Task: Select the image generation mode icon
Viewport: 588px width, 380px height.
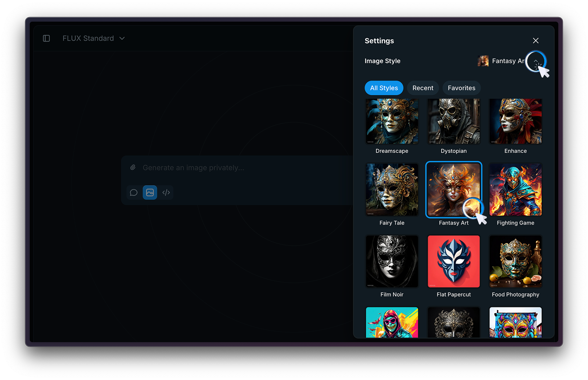Action: coord(150,192)
